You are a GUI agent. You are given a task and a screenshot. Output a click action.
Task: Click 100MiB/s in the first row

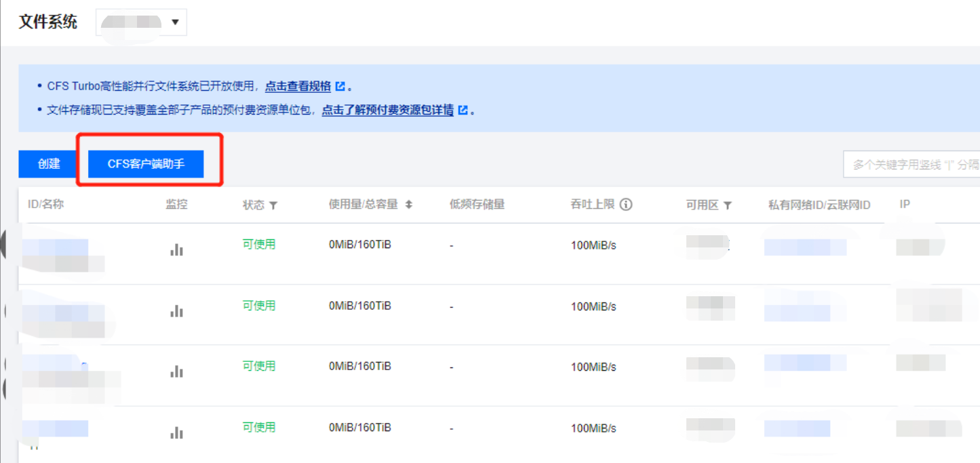tap(593, 245)
